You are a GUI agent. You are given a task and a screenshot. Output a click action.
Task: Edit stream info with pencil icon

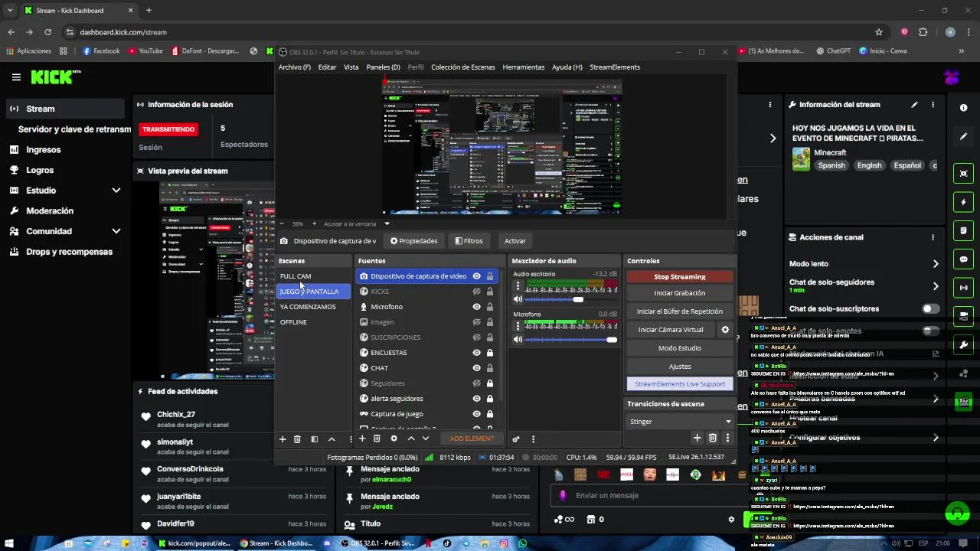coord(914,105)
